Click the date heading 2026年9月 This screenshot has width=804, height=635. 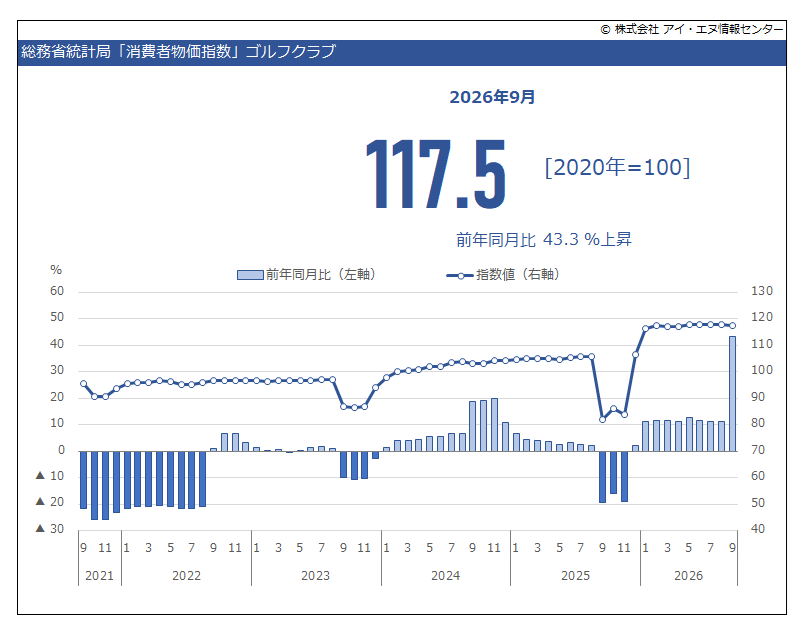pyautogui.click(x=492, y=97)
